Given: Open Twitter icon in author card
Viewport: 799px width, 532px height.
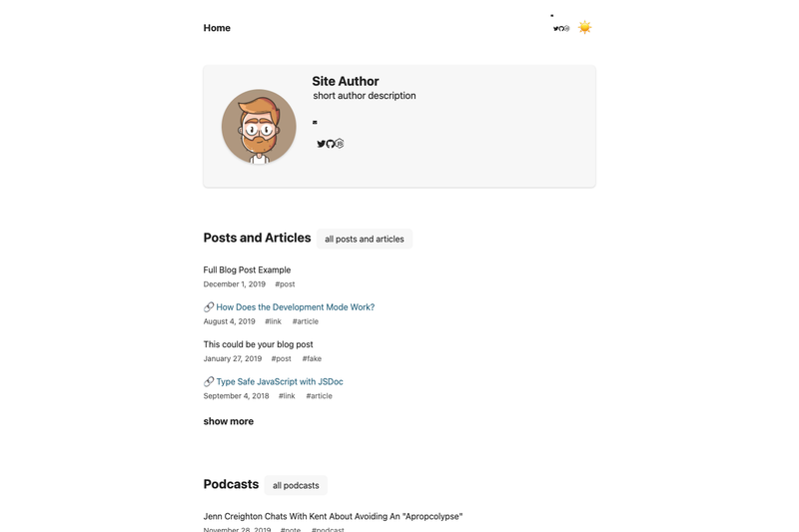Looking at the screenshot, I should pyautogui.click(x=321, y=144).
